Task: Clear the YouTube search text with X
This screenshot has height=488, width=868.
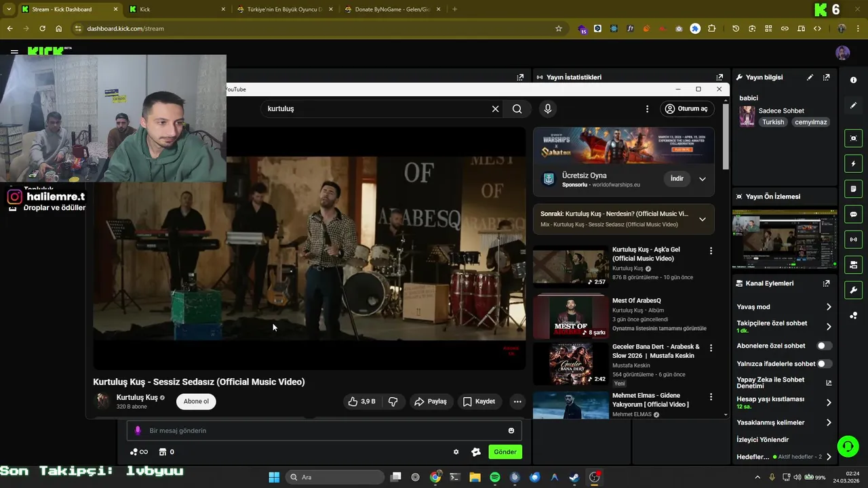Action: [x=495, y=108]
